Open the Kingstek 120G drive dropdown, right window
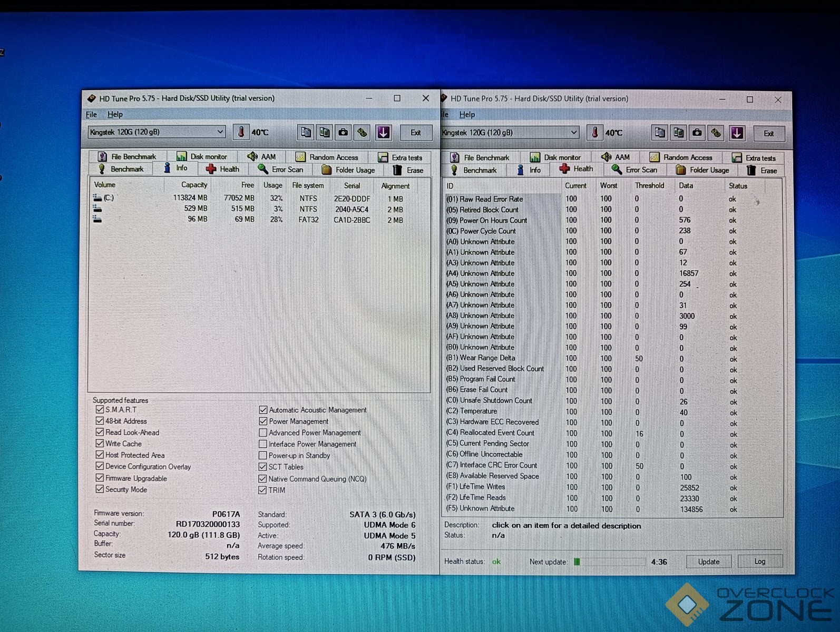 tap(510, 132)
